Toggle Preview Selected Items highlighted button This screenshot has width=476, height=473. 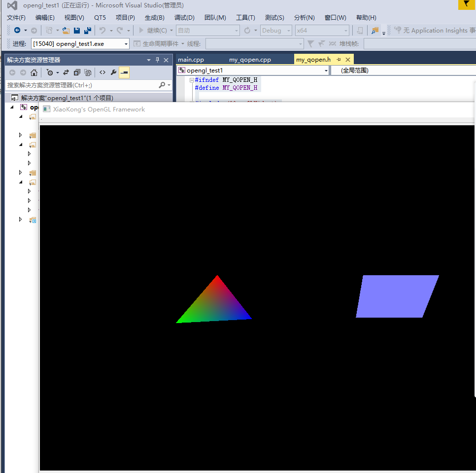124,73
